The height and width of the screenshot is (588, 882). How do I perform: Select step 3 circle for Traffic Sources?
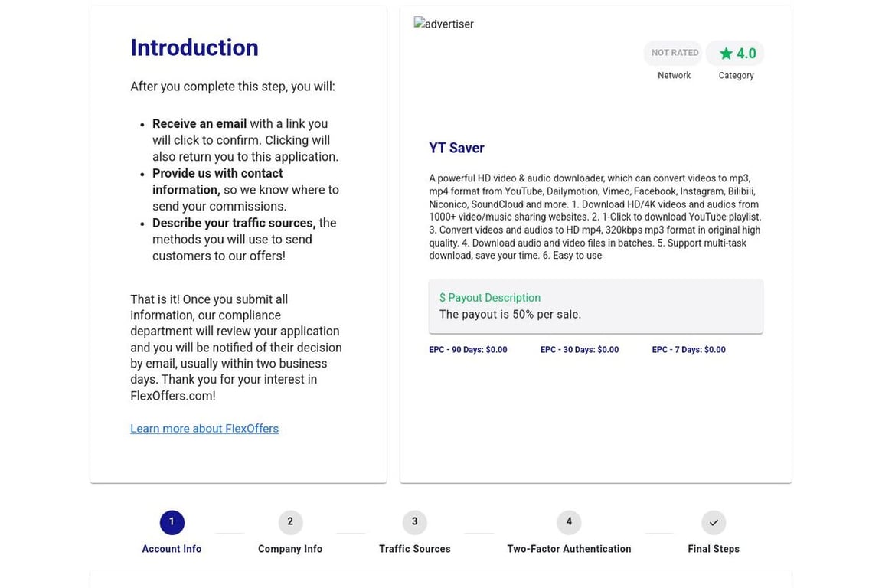[414, 522]
